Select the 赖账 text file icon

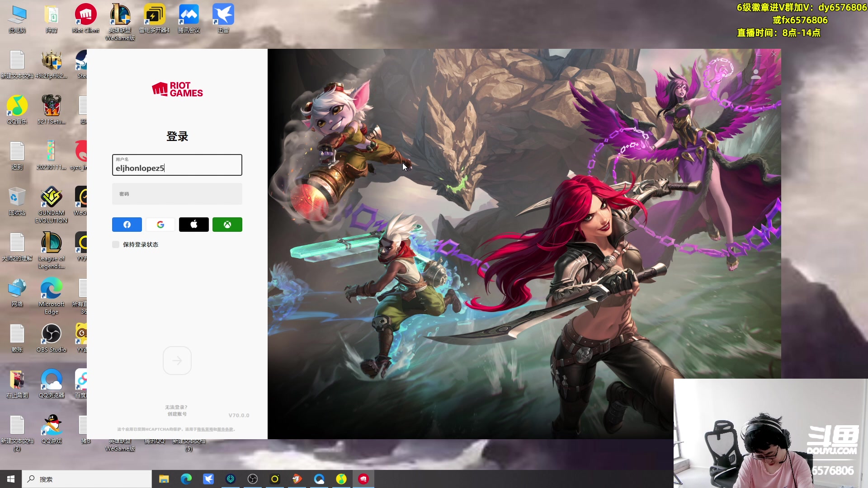tap(17, 338)
